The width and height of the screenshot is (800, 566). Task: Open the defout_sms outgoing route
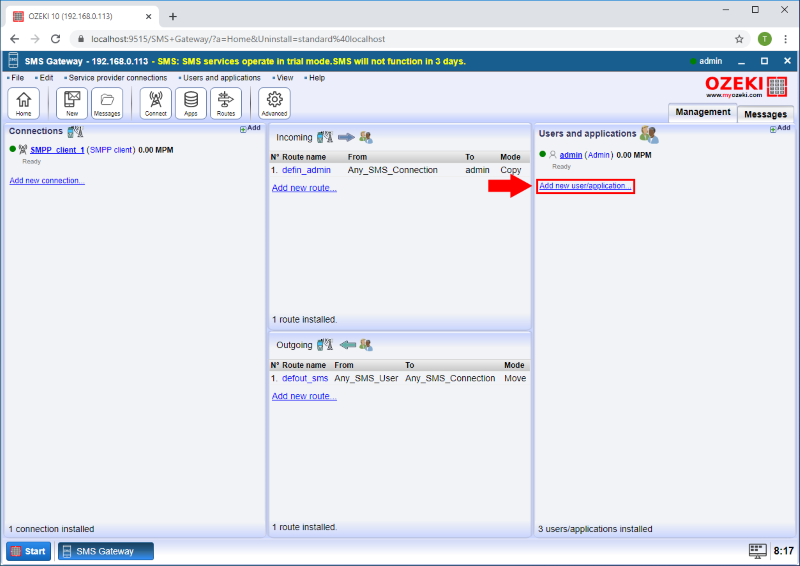coord(305,378)
